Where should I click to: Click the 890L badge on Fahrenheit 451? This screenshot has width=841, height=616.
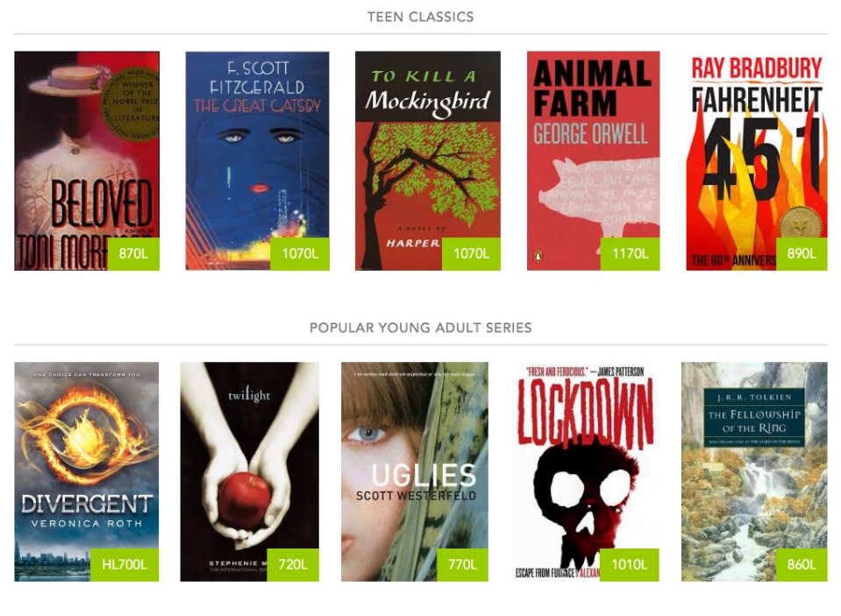click(x=802, y=254)
